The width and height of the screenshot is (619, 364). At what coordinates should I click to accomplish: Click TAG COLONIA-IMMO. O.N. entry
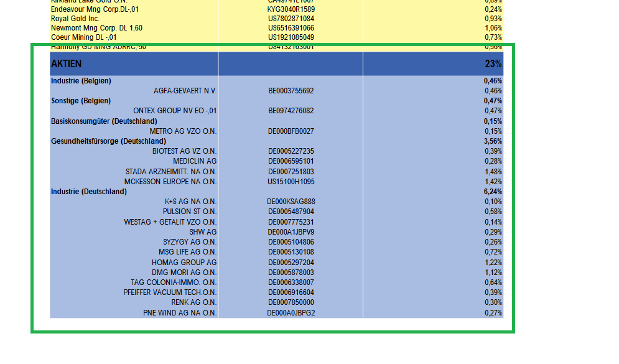174,282
